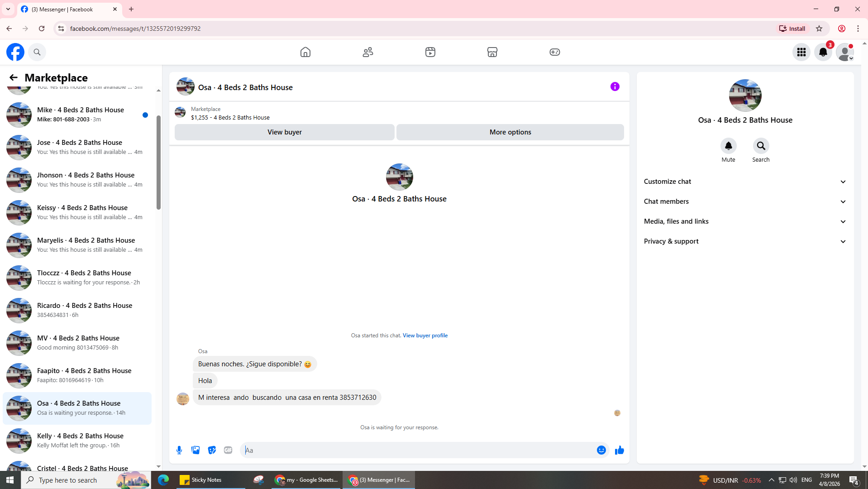Screen dimensions: 868x489
Task: Click the 'Buenas noches' message bubble
Action: [x=255, y=364]
